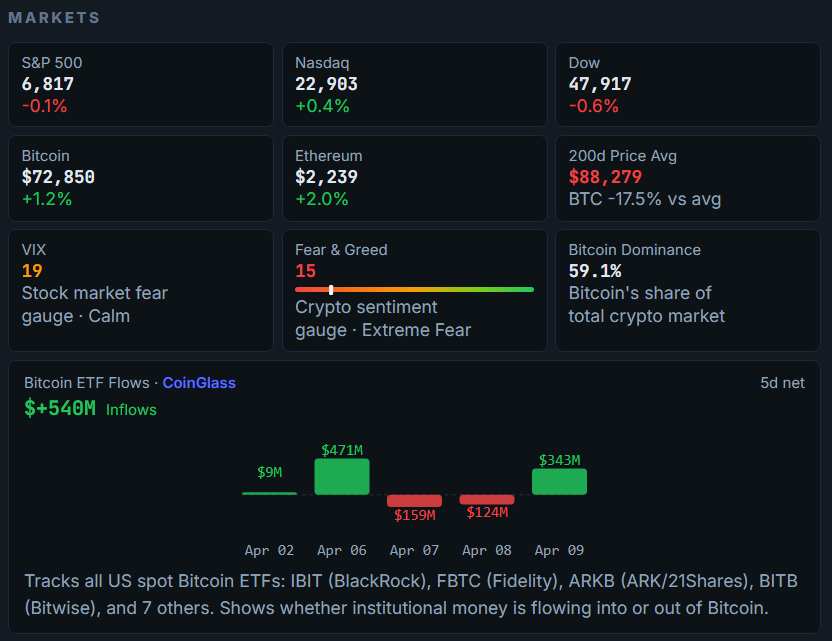Click the Bitcoin Dominance card
The image size is (832, 641).
click(x=687, y=290)
